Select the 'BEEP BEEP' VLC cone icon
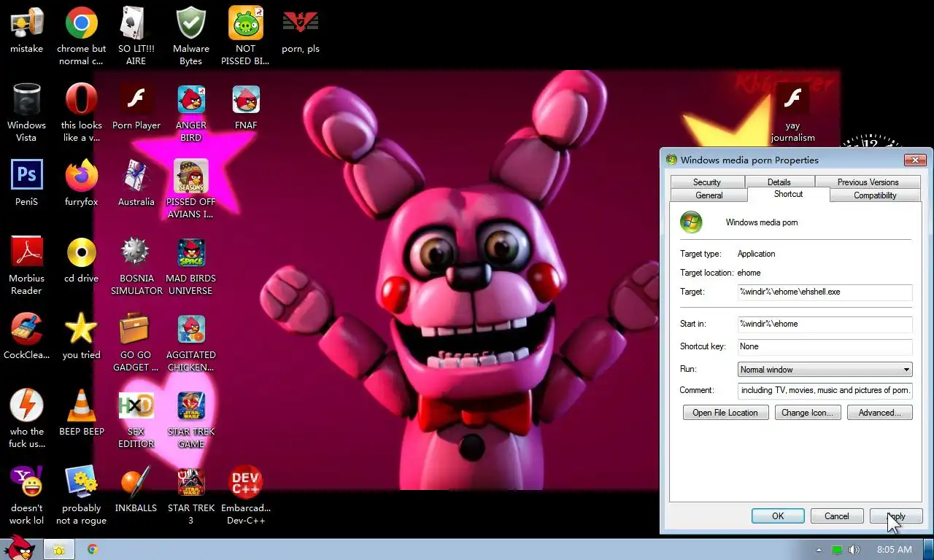 point(82,412)
